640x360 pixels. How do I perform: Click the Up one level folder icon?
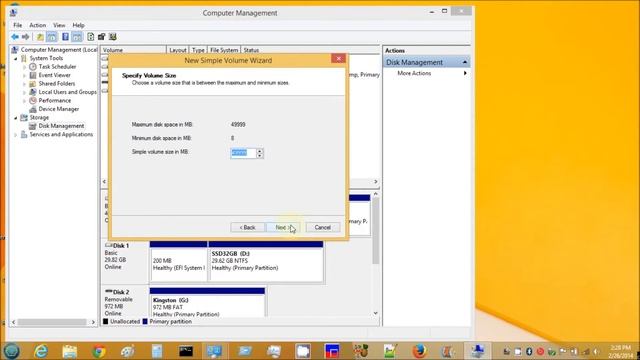pos(40,37)
